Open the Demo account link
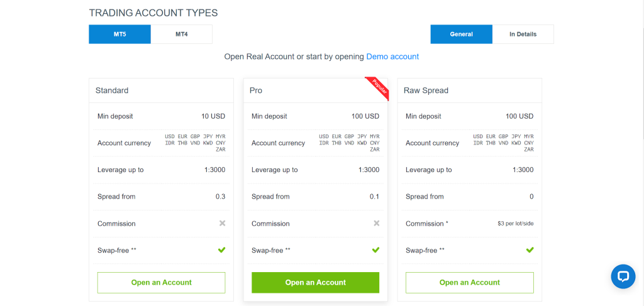 (392, 57)
